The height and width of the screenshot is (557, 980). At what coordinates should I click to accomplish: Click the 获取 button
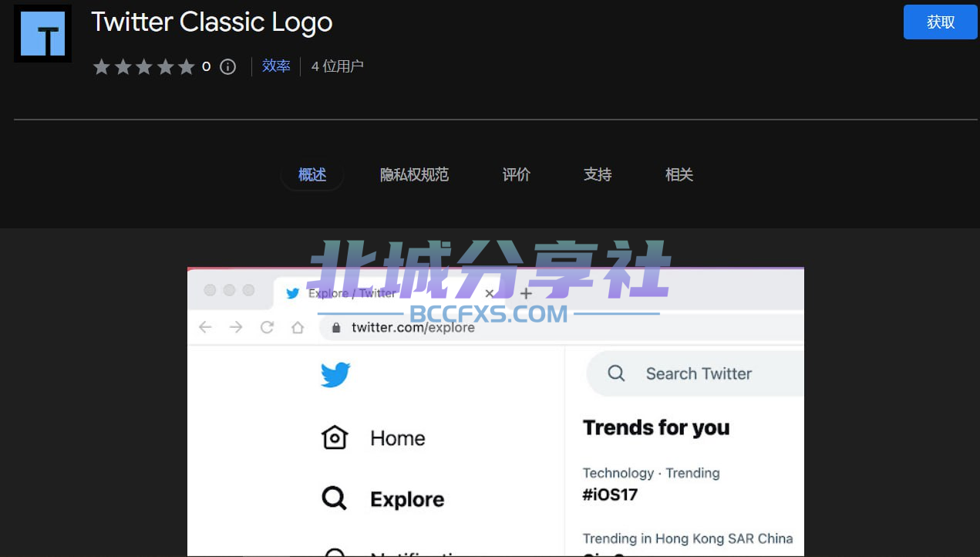point(940,22)
